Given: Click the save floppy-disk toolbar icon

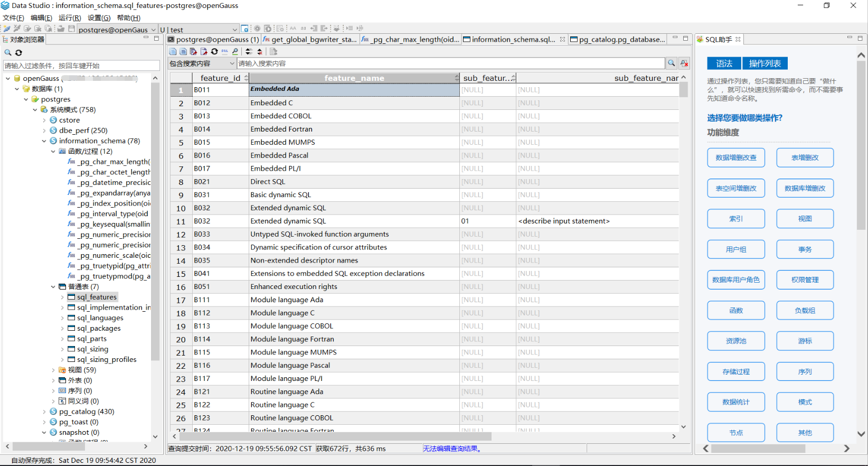Looking at the screenshot, I should [x=71, y=29].
